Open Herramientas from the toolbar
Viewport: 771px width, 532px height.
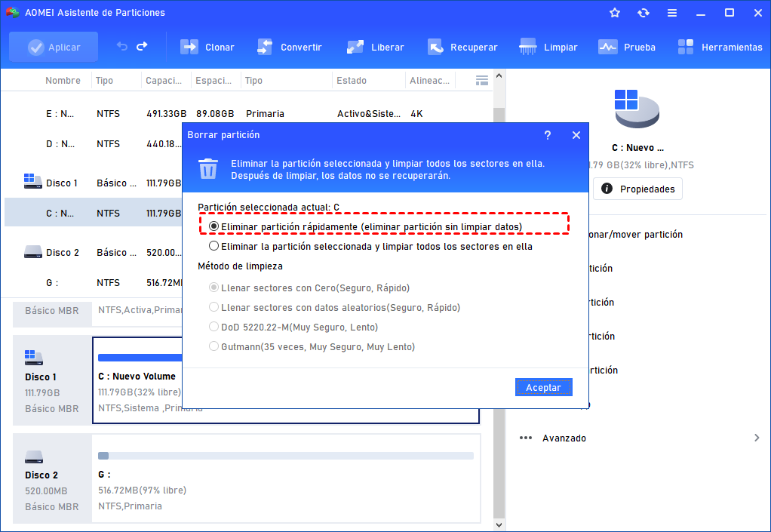coord(719,46)
